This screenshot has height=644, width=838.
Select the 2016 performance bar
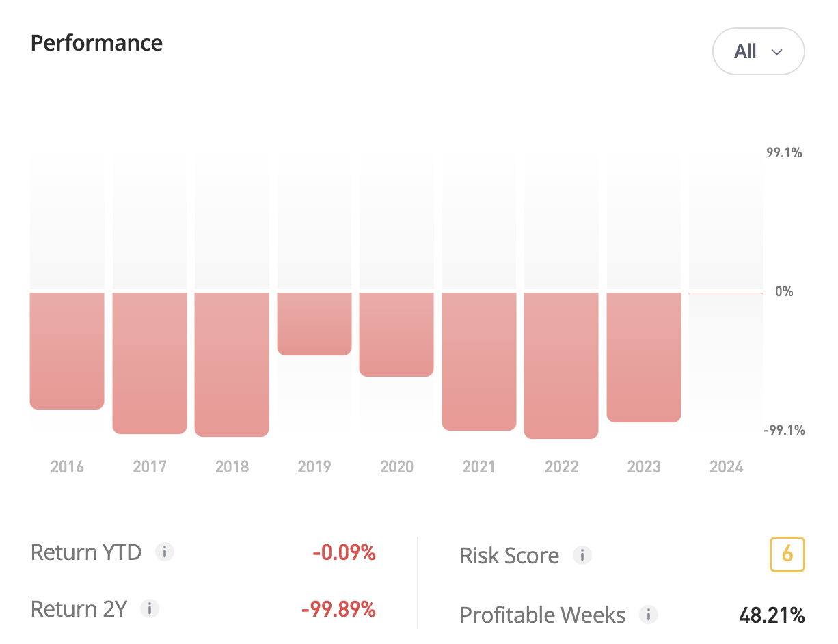[67, 350]
